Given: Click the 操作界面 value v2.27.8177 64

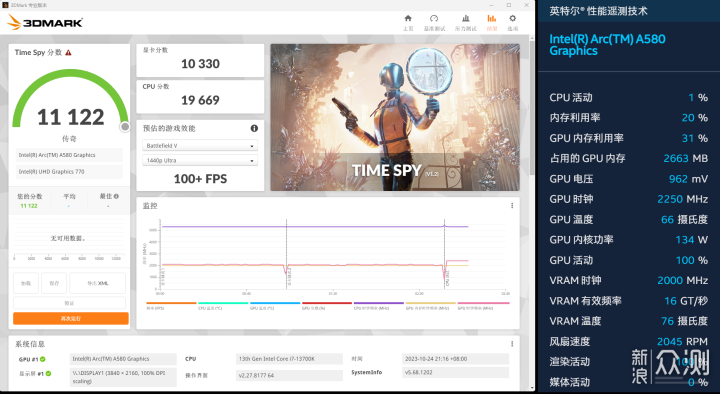Looking at the screenshot, I should 289,375.
